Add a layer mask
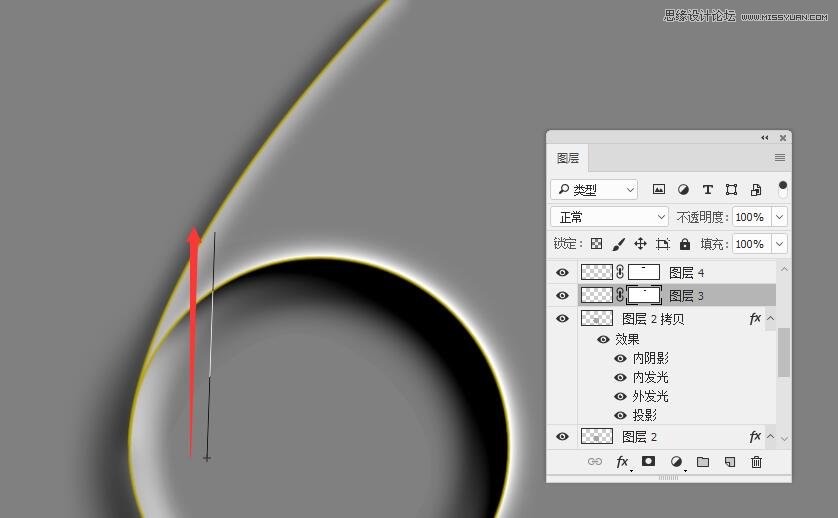838x518 pixels. point(648,461)
